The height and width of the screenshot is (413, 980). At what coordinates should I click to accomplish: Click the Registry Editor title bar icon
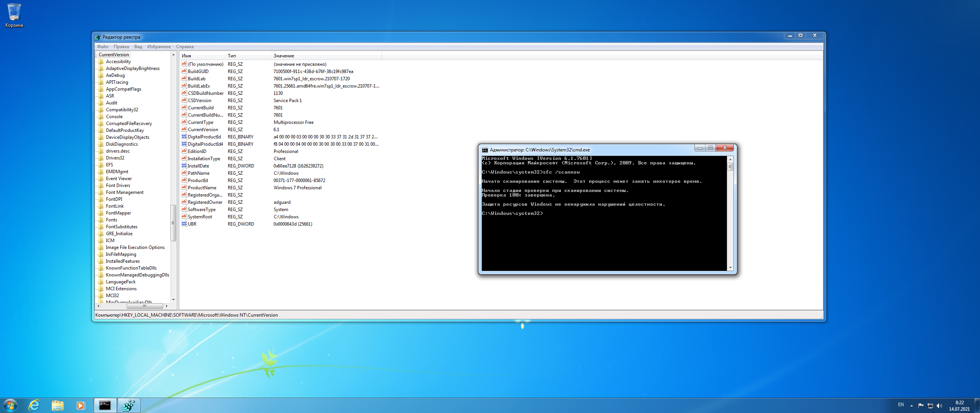[x=98, y=37]
